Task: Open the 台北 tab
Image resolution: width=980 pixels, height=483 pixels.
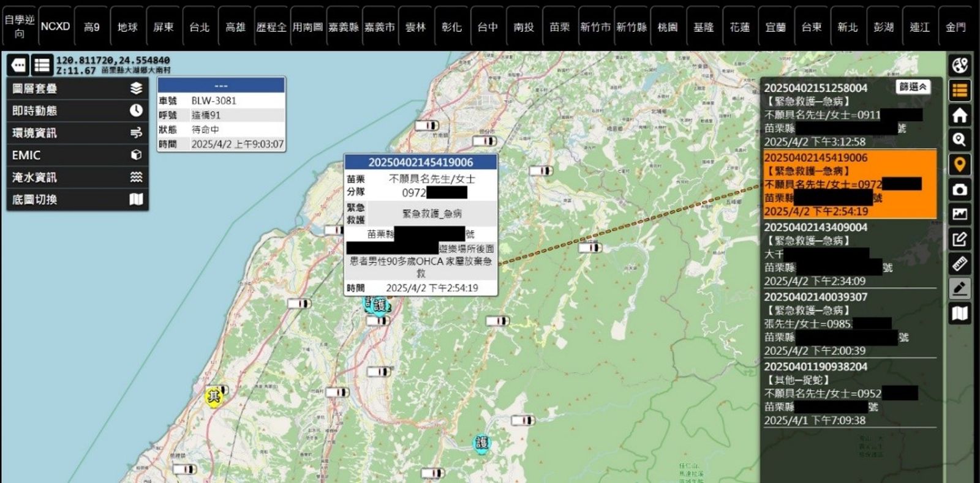Action: tap(199, 26)
